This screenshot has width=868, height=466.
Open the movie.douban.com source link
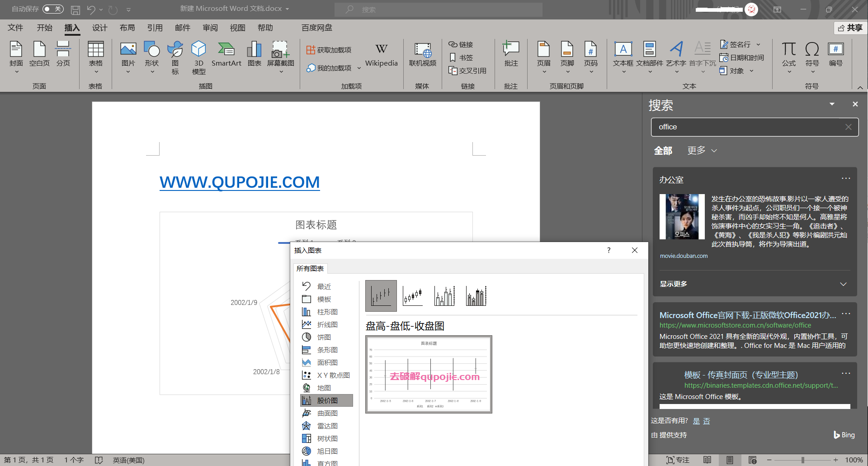[684, 256]
